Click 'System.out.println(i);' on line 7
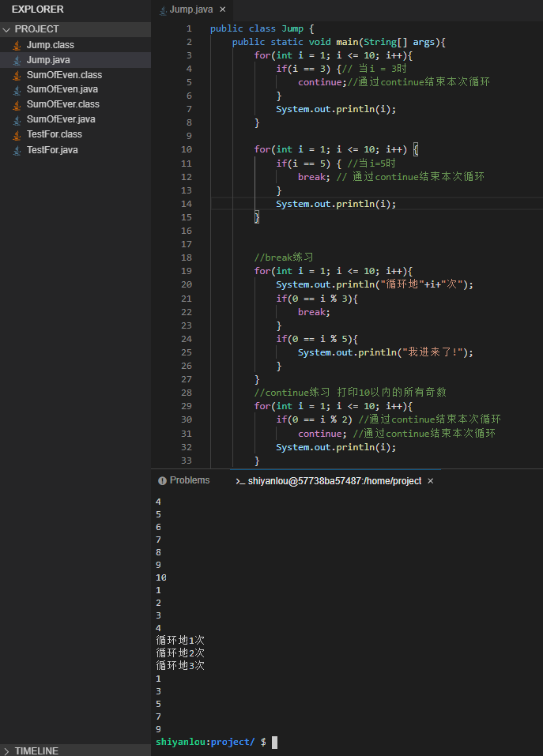543x756 pixels. [x=336, y=110]
